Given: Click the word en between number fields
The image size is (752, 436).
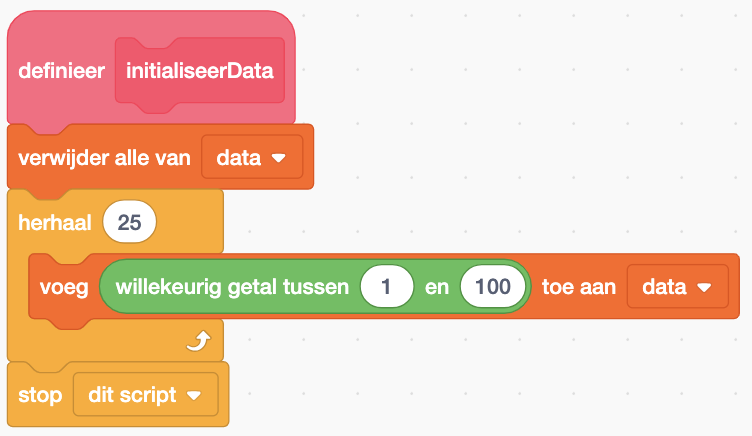Looking at the screenshot, I should 437,287.
